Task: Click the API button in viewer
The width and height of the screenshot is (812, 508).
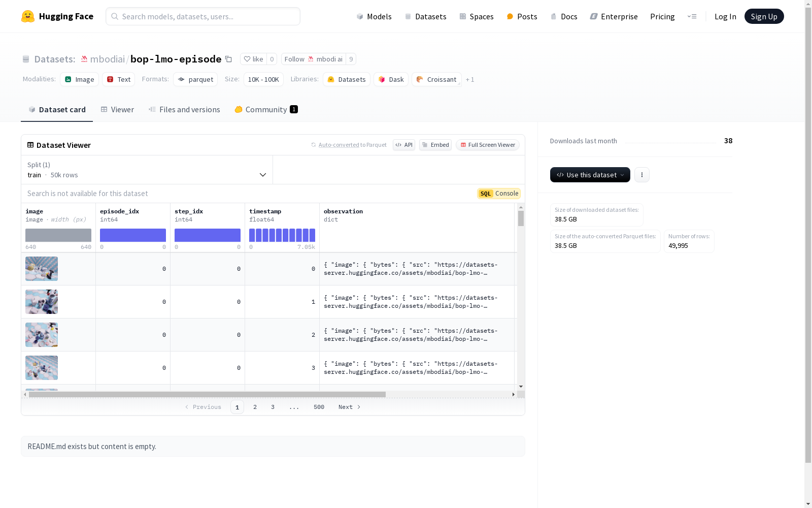Action: [404, 145]
